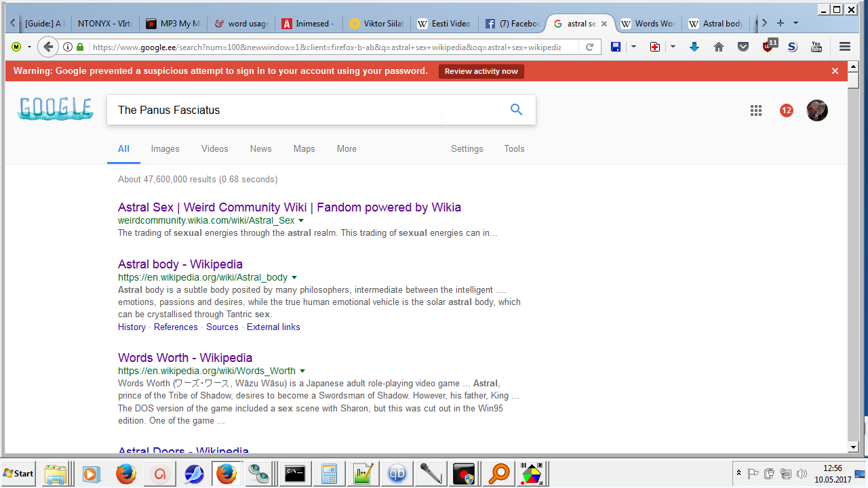Expand options arrow for Words_Worth Wikipedia URL

click(302, 371)
